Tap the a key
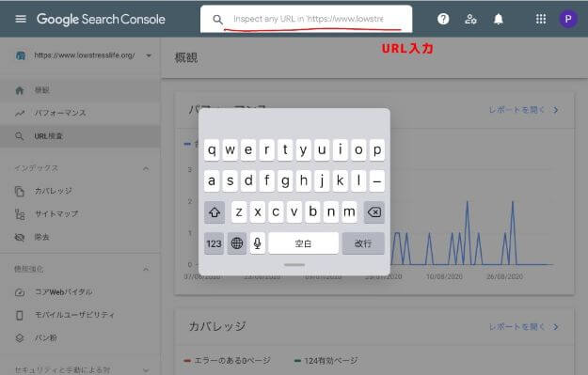588x375 pixels. pyautogui.click(x=212, y=181)
